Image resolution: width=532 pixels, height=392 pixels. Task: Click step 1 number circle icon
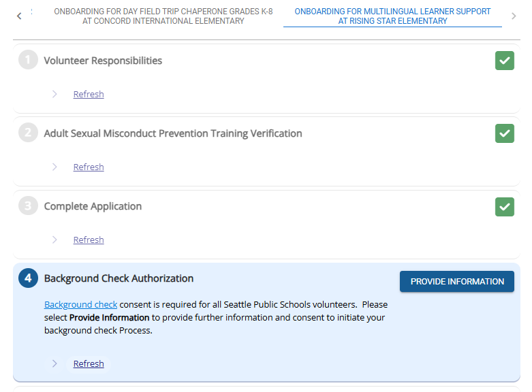coord(28,61)
